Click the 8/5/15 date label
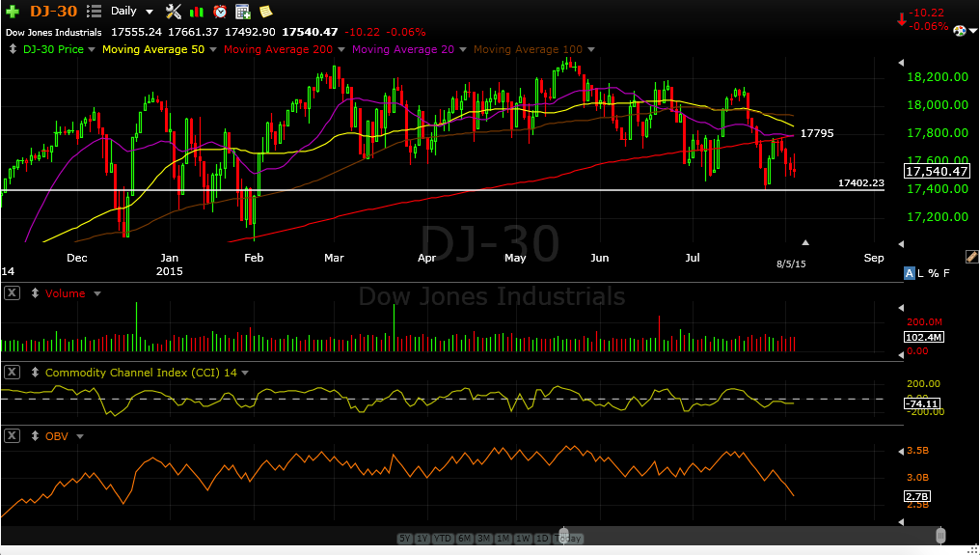 791,264
